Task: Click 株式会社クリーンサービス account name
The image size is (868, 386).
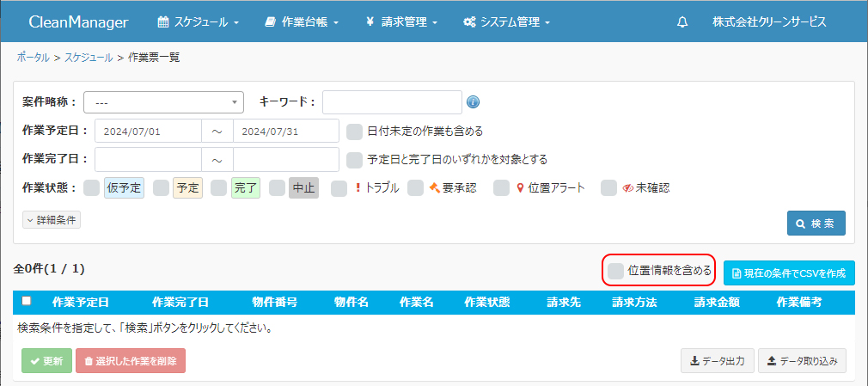Action: click(x=769, y=22)
